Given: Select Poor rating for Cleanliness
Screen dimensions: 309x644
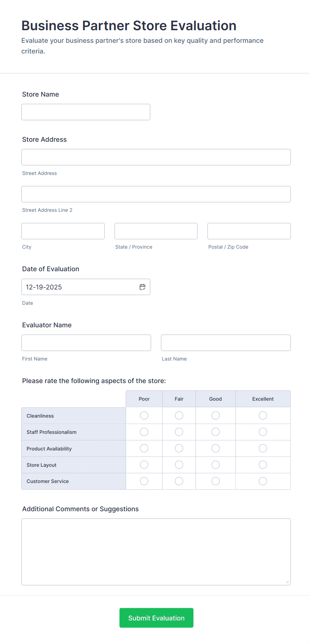Looking at the screenshot, I should point(144,415).
